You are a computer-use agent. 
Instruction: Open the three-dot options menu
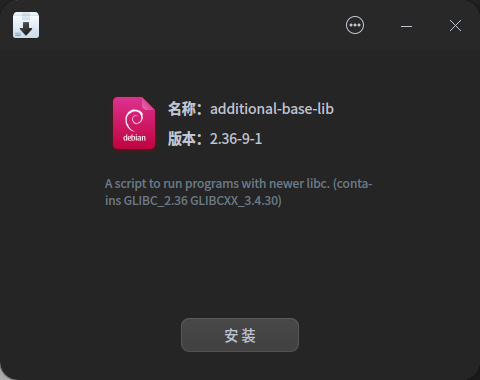355,25
